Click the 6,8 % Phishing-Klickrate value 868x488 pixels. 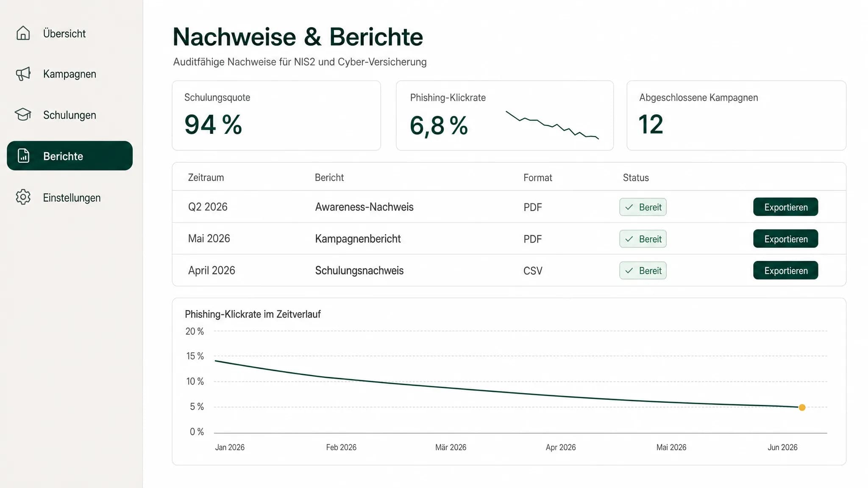pos(439,126)
